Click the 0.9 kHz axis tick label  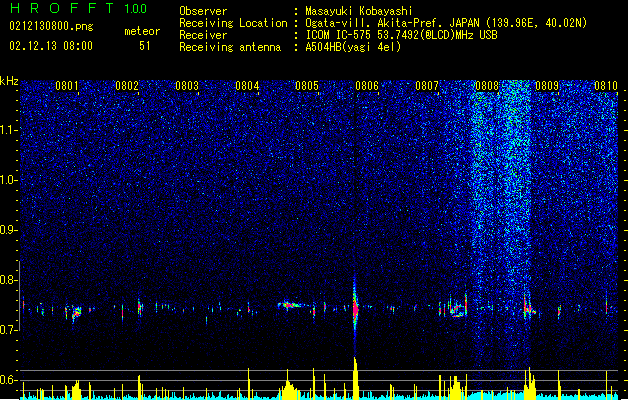click(8, 230)
